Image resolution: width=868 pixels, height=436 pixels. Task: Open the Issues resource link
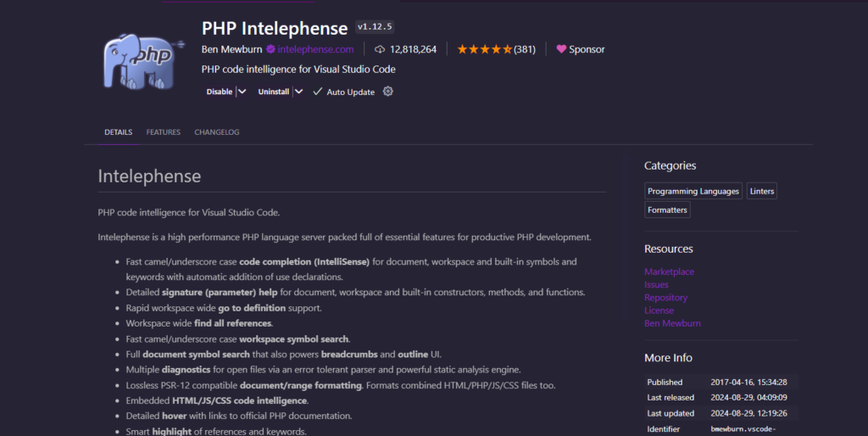coord(656,285)
